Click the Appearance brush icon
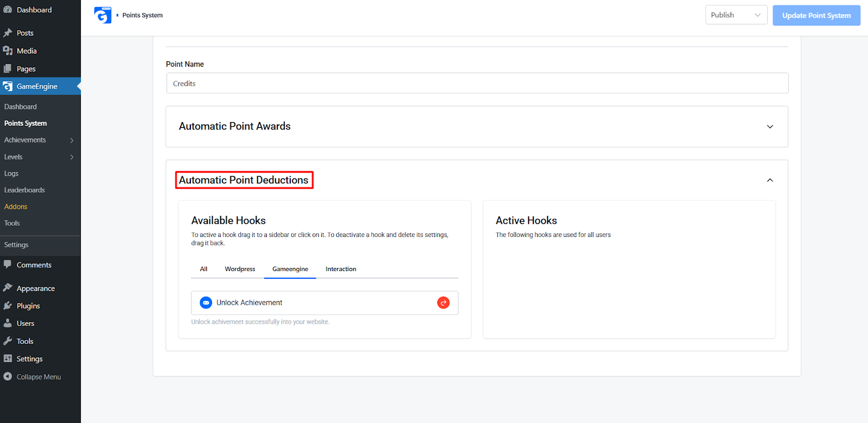868x423 pixels. pyautogui.click(x=8, y=288)
